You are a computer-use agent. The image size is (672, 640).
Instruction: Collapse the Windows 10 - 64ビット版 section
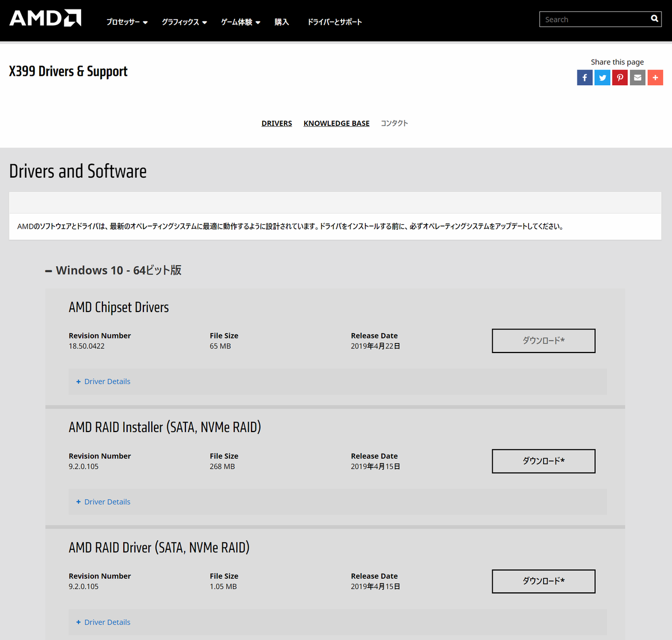[x=114, y=270]
